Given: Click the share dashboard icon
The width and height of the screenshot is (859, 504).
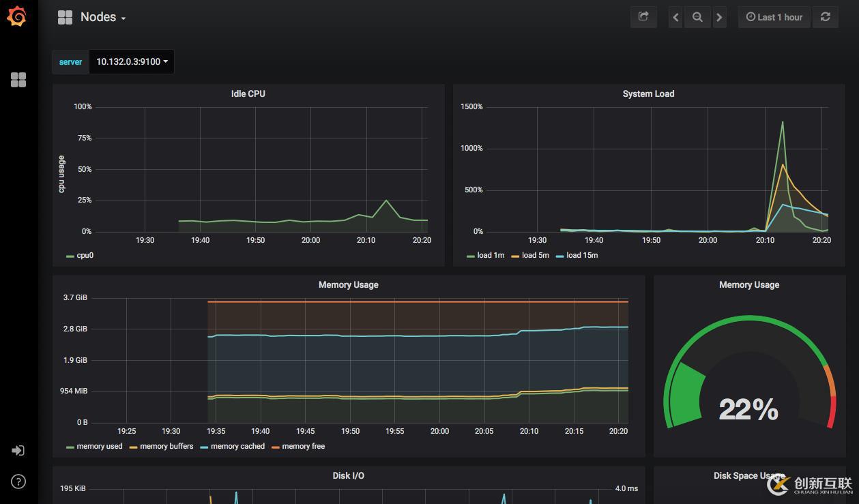Looking at the screenshot, I should [x=643, y=17].
